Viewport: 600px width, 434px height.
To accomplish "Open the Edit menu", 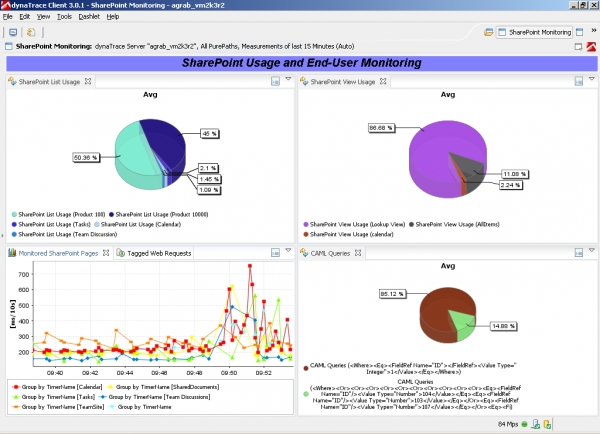I will pos(24,16).
